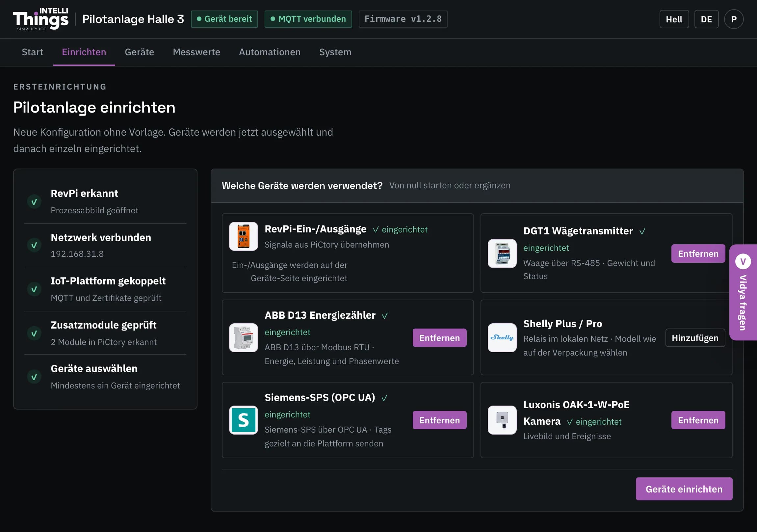Viewport: 757px width, 532px height.
Task: Click the Gerät bereit status badge
Action: pos(224,19)
